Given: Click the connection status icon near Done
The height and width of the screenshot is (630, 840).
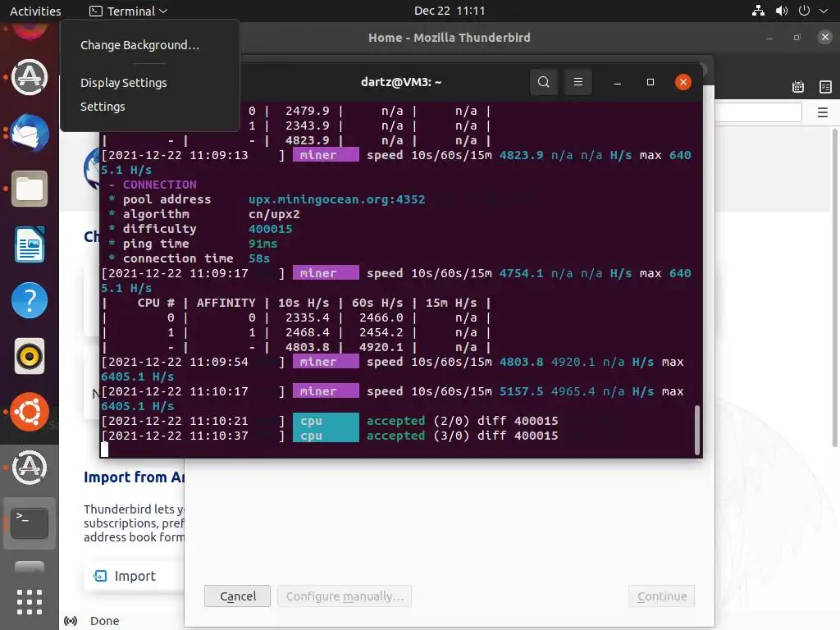Looking at the screenshot, I should pyautogui.click(x=71, y=621).
